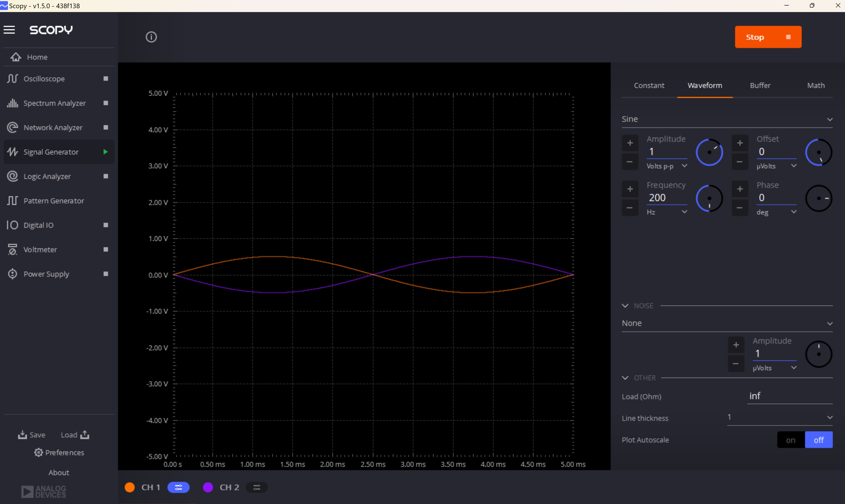The width and height of the screenshot is (845, 504).
Task: Switch to the Math tab
Action: (816, 85)
